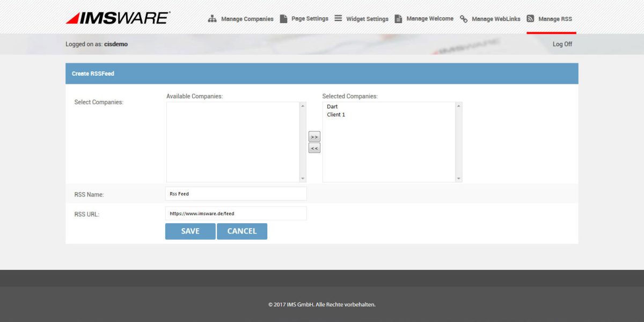Cancel RSS feed creation
Image resolution: width=644 pixels, height=322 pixels.
[x=242, y=231]
